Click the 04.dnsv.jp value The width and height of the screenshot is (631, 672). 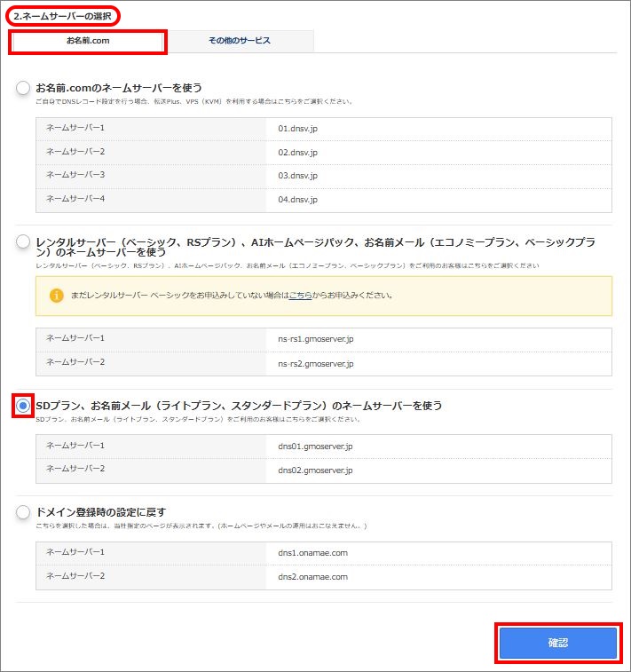coord(297,200)
